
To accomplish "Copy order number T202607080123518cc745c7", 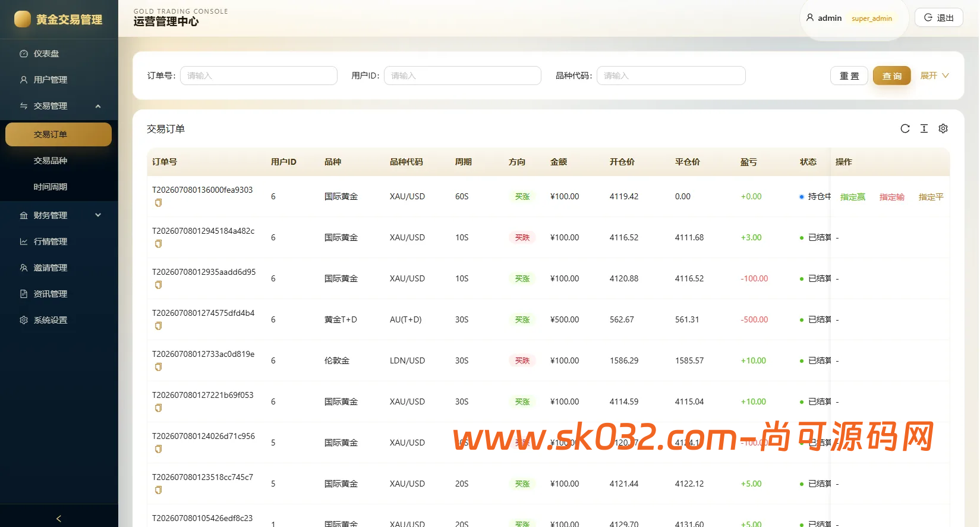I will tap(158, 490).
